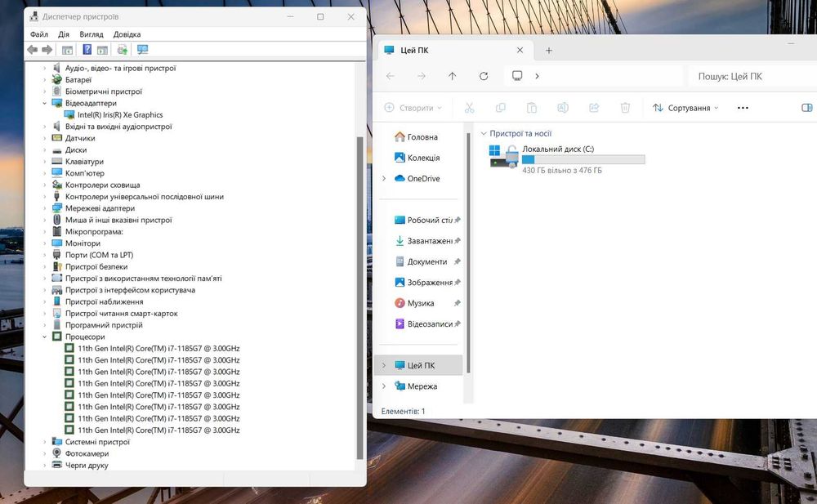Click the Пристрої безпеки icon

point(57,267)
